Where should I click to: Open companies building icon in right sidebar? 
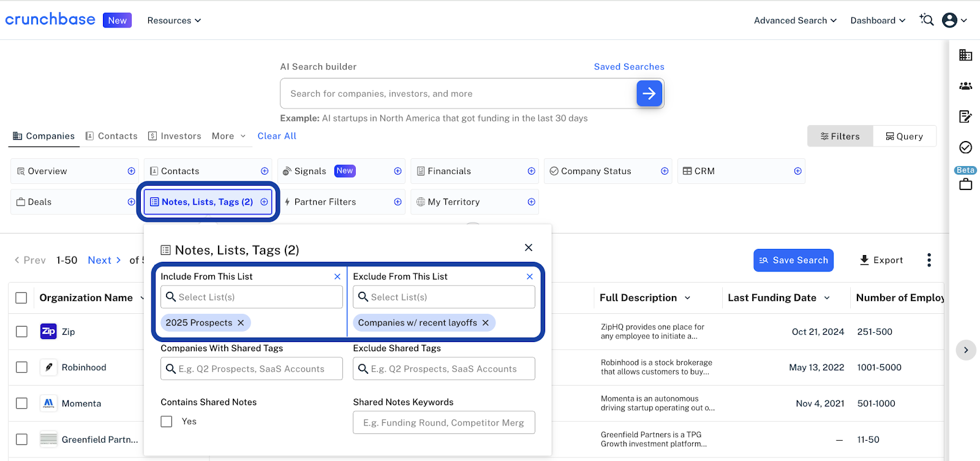click(x=966, y=55)
